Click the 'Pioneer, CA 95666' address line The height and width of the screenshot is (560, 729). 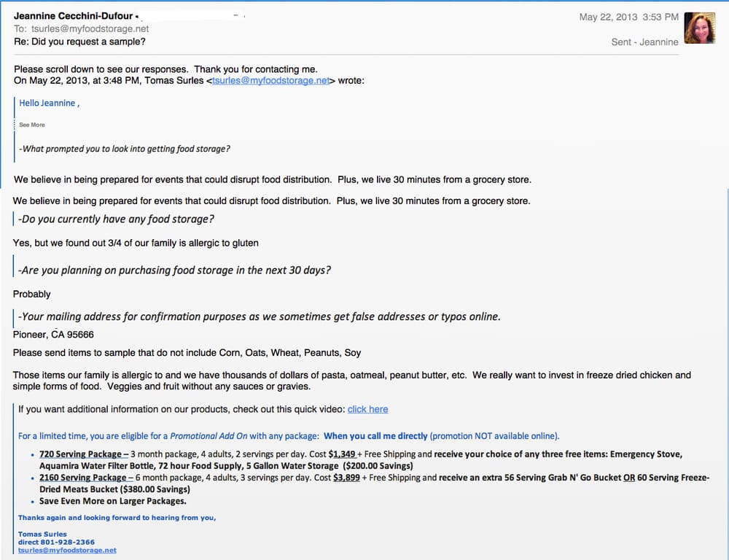(53, 335)
